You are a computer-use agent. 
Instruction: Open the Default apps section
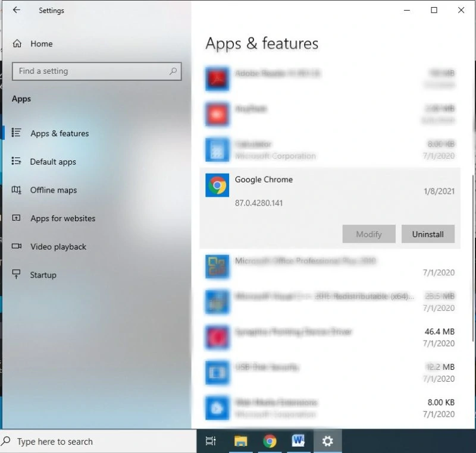point(44,162)
